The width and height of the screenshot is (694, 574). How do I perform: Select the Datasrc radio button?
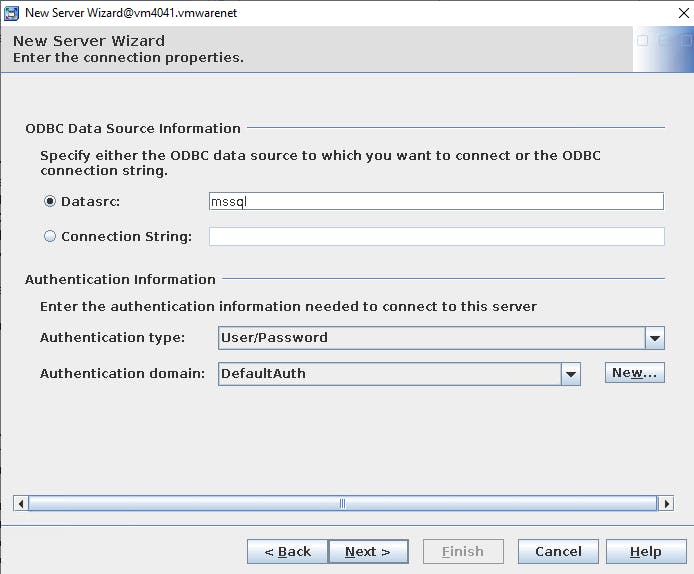tap(50, 201)
